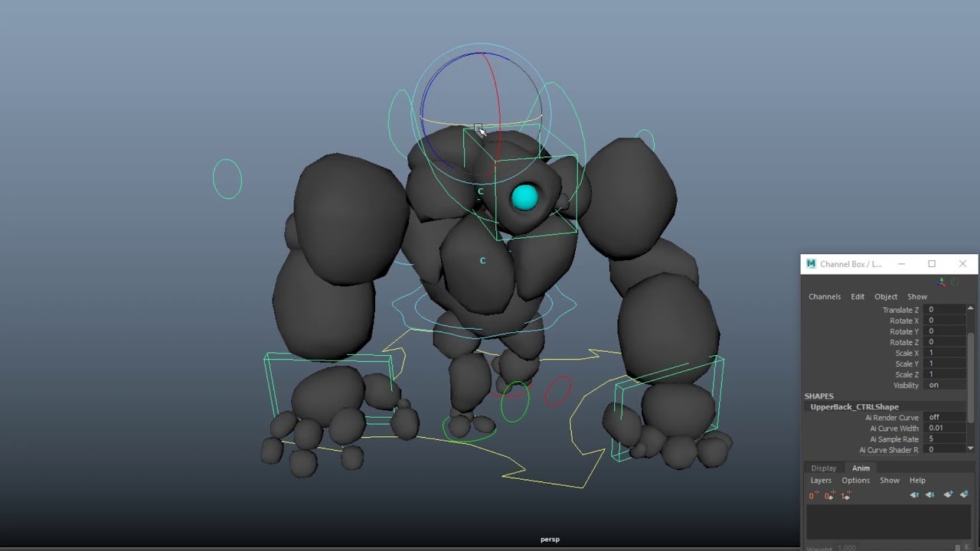This screenshot has height=551, width=980.
Task: Click the full weight animation layer icon
Action: pyautogui.click(x=847, y=495)
